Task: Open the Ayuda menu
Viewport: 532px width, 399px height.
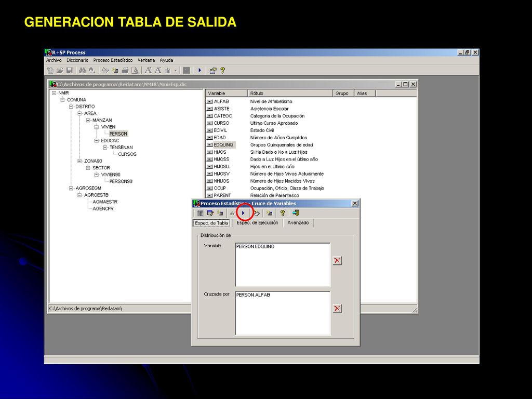Action: (167, 60)
